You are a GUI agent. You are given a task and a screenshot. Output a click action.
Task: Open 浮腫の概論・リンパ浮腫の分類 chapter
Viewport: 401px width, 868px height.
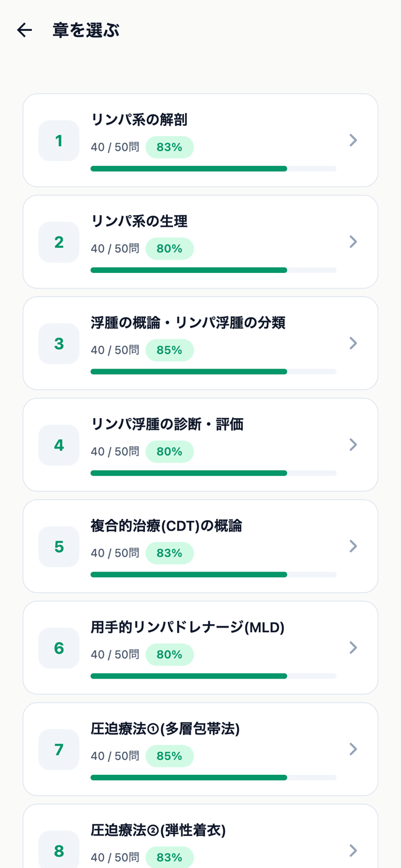click(200, 343)
